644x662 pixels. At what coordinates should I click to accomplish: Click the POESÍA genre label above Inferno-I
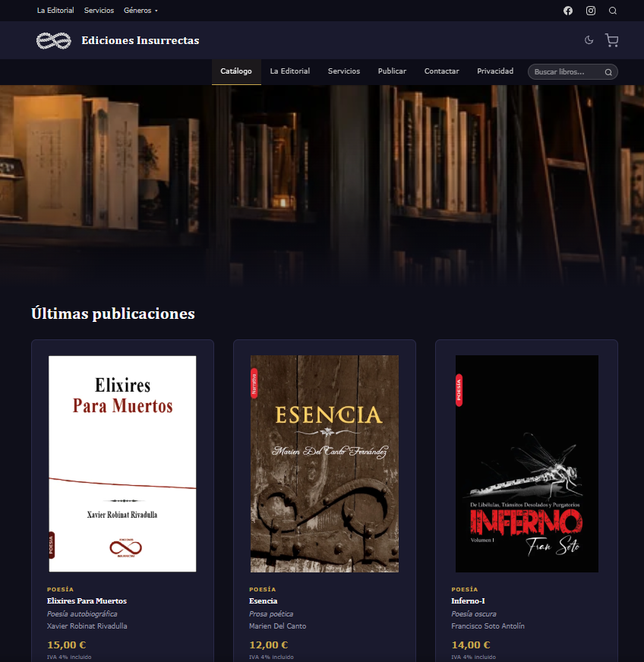(x=465, y=589)
